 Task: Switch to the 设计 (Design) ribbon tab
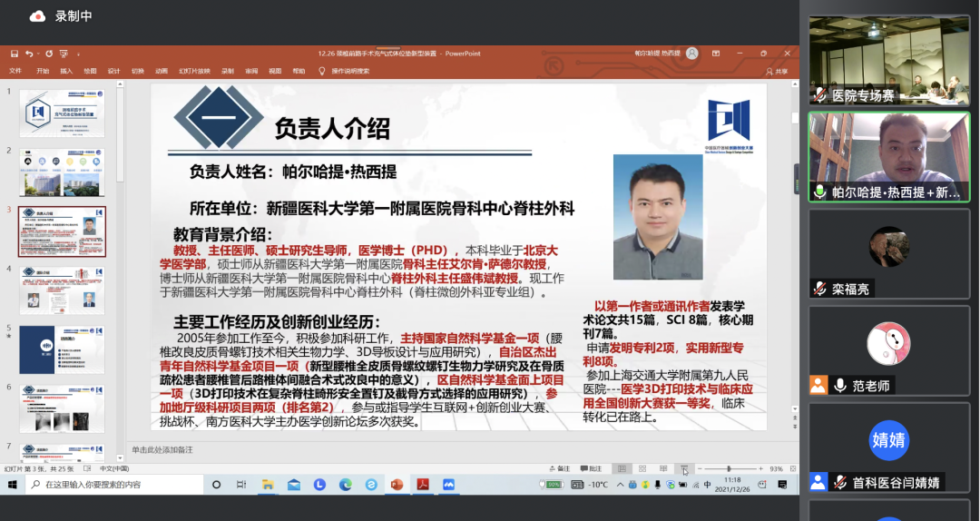click(x=113, y=72)
